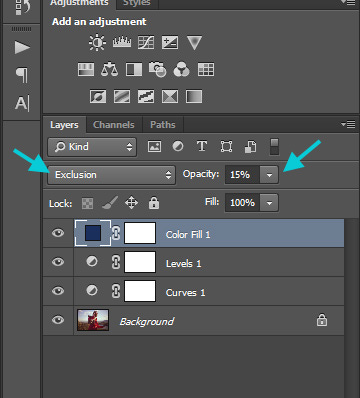This screenshot has width=360, height=398.
Task: Add an Exposure adjustment
Action: click(170, 43)
